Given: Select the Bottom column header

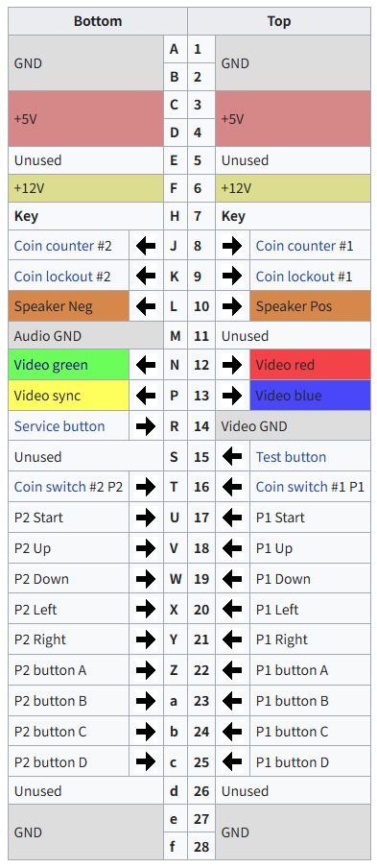Looking at the screenshot, I should (x=98, y=21).
